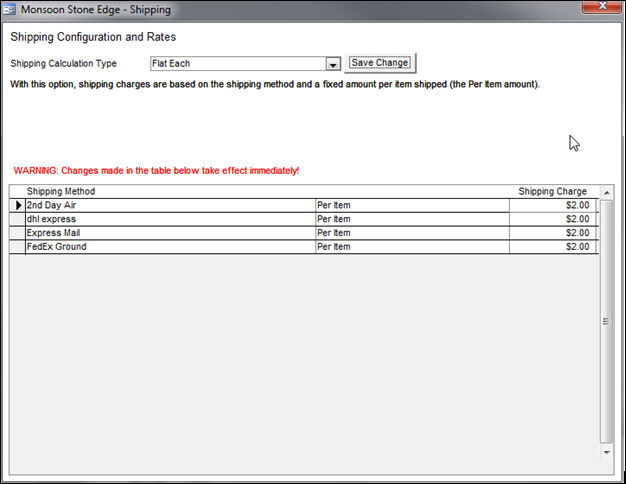
Task: Select the dhl express shipping method cell
Action: point(169,219)
